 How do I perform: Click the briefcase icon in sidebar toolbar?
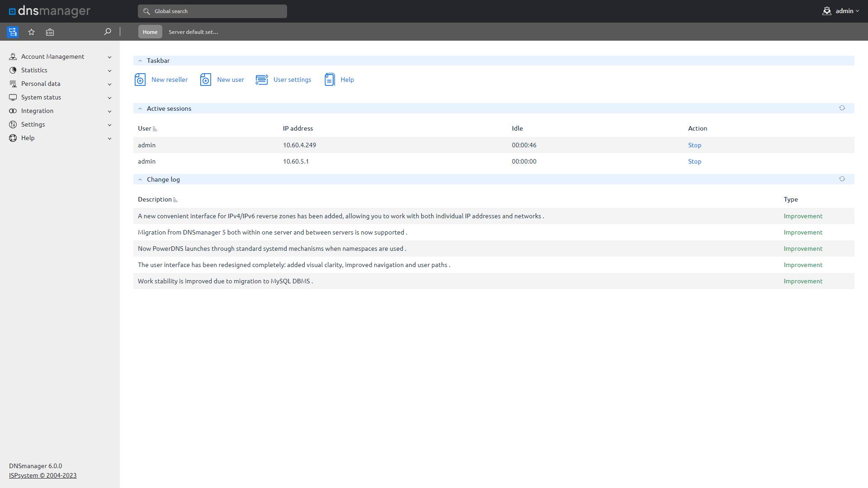pyautogui.click(x=50, y=32)
